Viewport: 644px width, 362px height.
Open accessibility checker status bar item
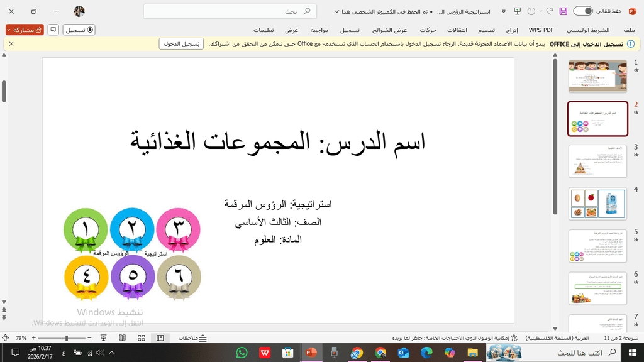[x=455, y=338]
